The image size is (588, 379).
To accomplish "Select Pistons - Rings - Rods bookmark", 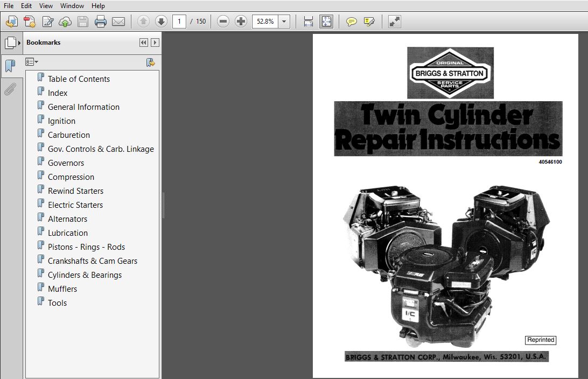I will pyautogui.click(x=86, y=247).
